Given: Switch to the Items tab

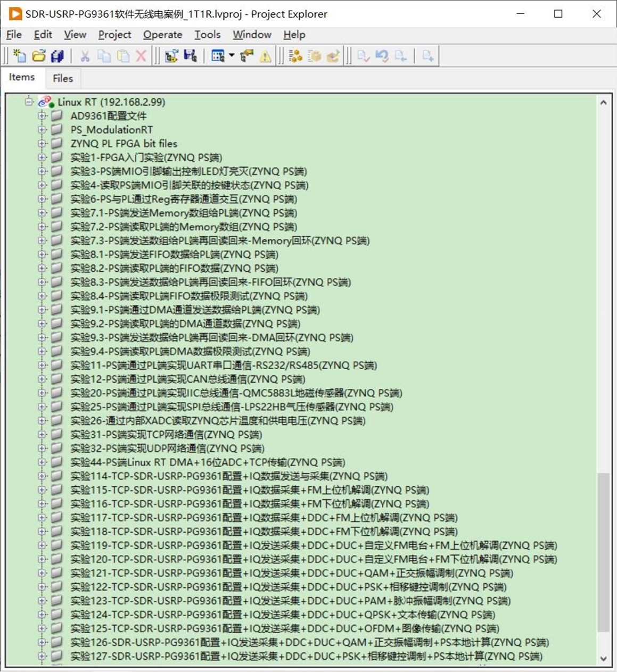Looking at the screenshot, I should point(22,77).
